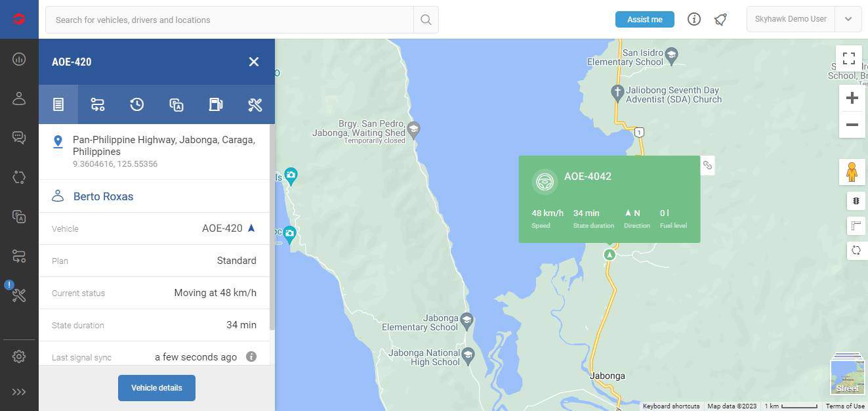Click the vehicle search input field
This screenshot has width=868, height=411.
pyautogui.click(x=229, y=20)
